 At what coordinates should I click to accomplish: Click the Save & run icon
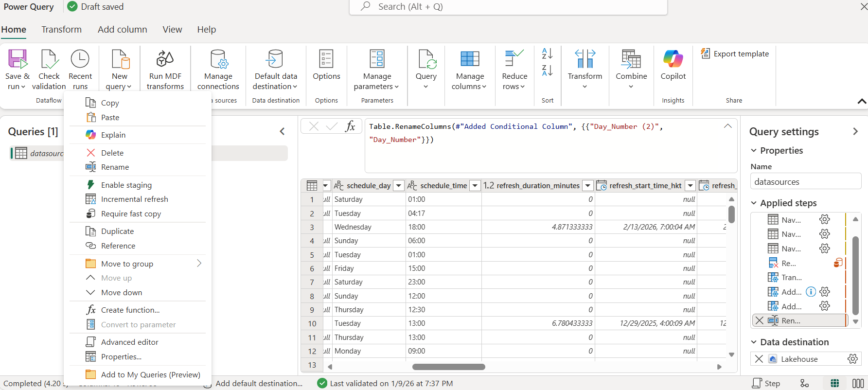click(17, 59)
